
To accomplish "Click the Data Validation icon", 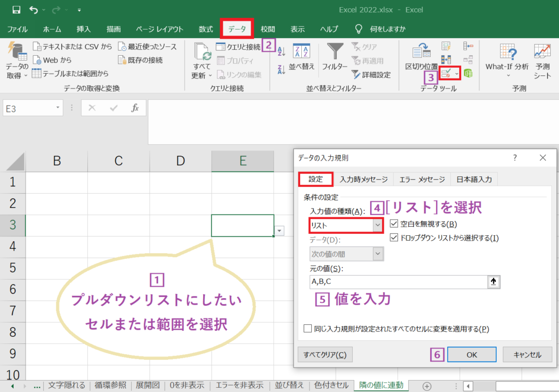I will click(446, 73).
